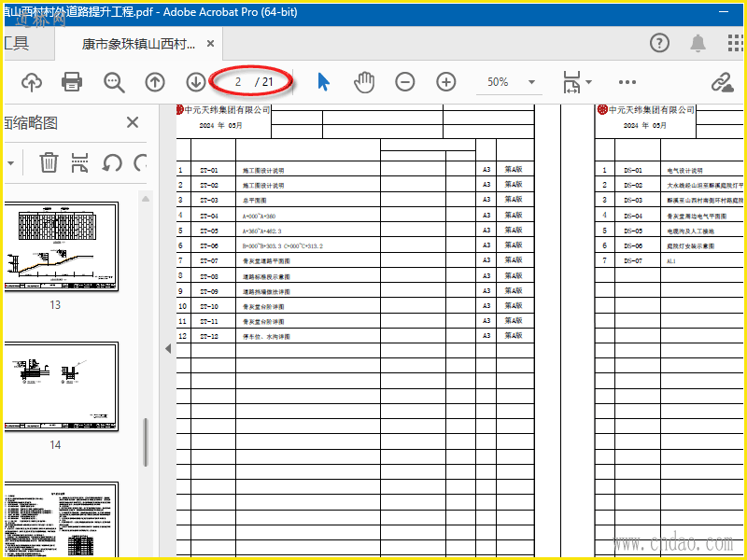Open more tools ellipsis menu
747x560 pixels.
pyautogui.click(x=627, y=82)
